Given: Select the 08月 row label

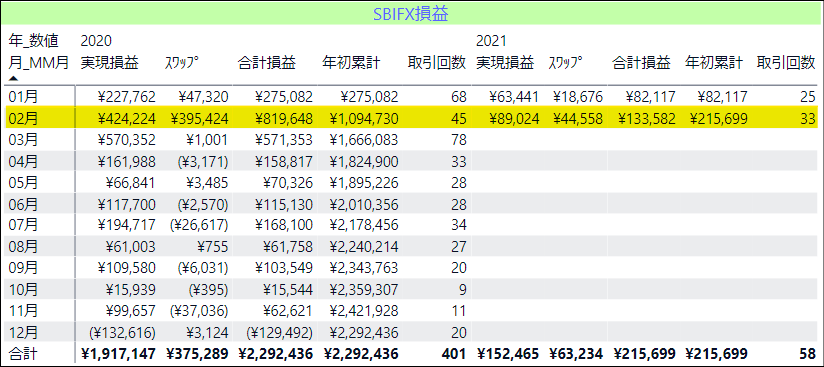Looking at the screenshot, I should point(23,247).
